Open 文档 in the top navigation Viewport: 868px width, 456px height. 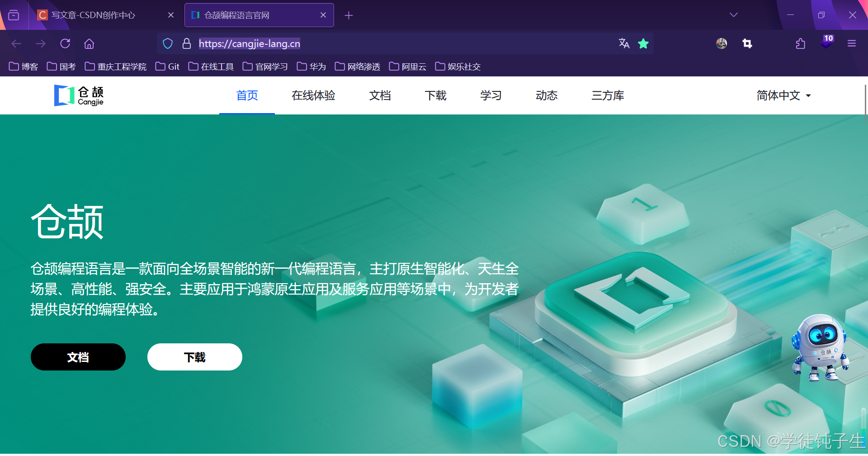click(x=380, y=95)
